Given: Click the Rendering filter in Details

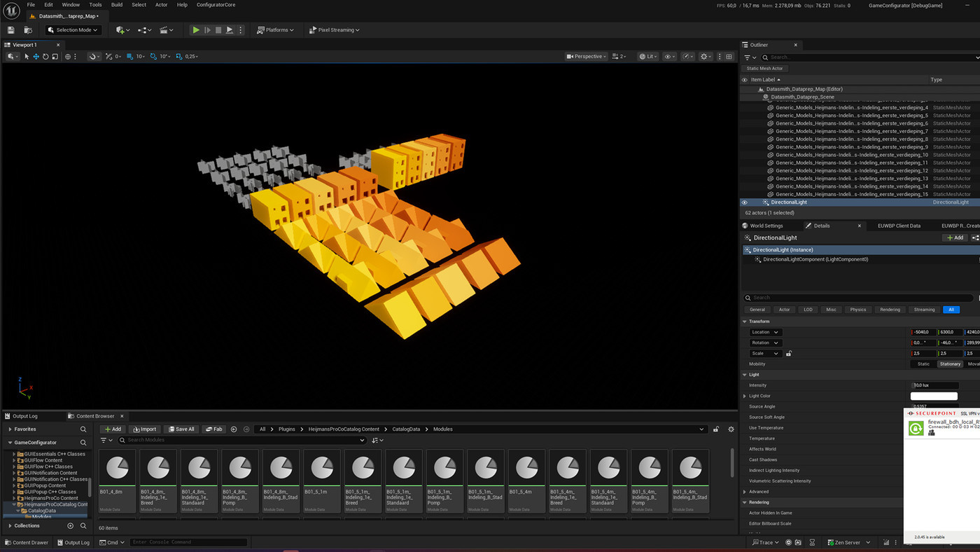Looking at the screenshot, I should pos(890,310).
